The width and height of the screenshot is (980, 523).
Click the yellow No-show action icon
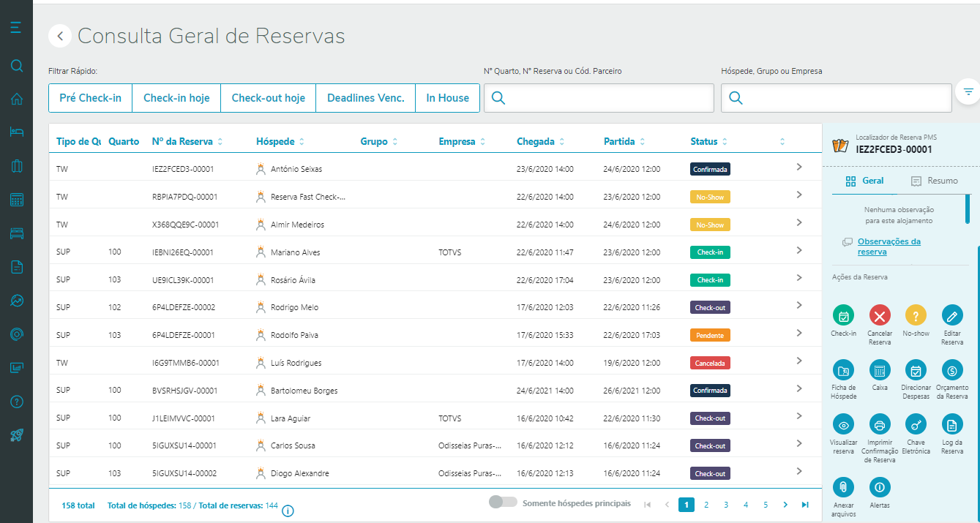pos(916,315)
